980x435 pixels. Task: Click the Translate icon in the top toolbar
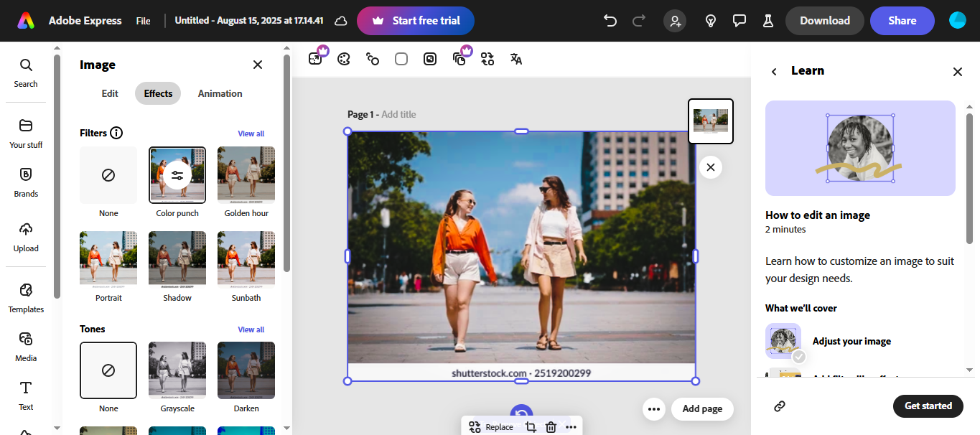[x=515, y=59]
